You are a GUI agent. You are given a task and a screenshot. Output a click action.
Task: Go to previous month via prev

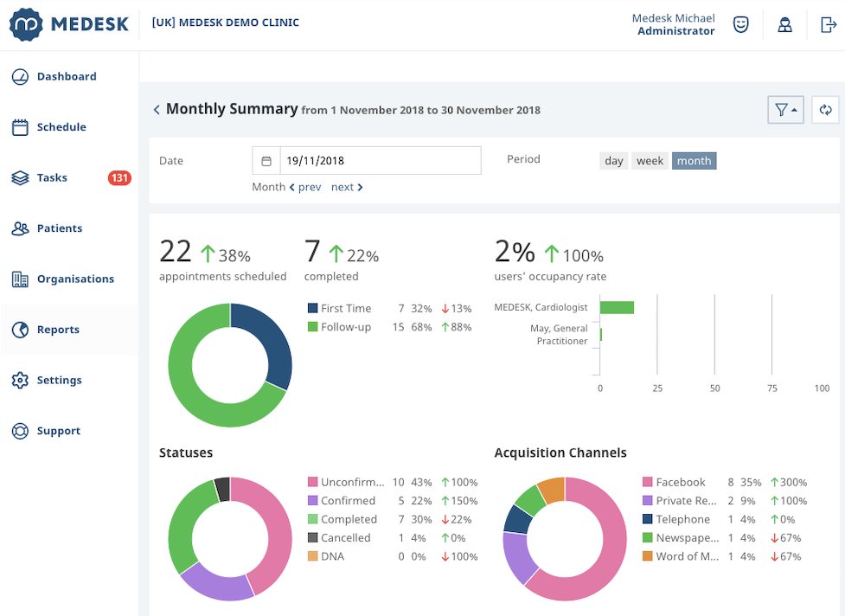point(305,187)
